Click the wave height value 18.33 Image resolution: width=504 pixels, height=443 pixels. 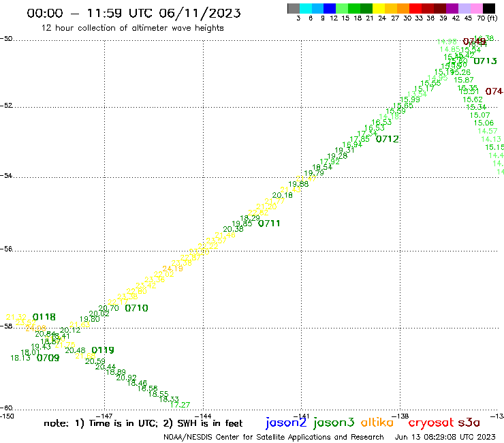tap(169, 399)
